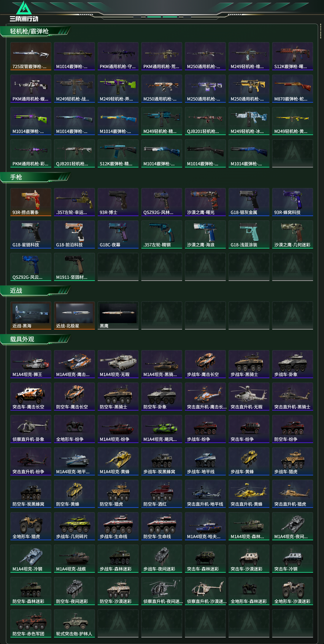This screenshot has width=324, height=644.
Task: Open the 近战-北极星 melee skin
Action: (x=75, y=315)
